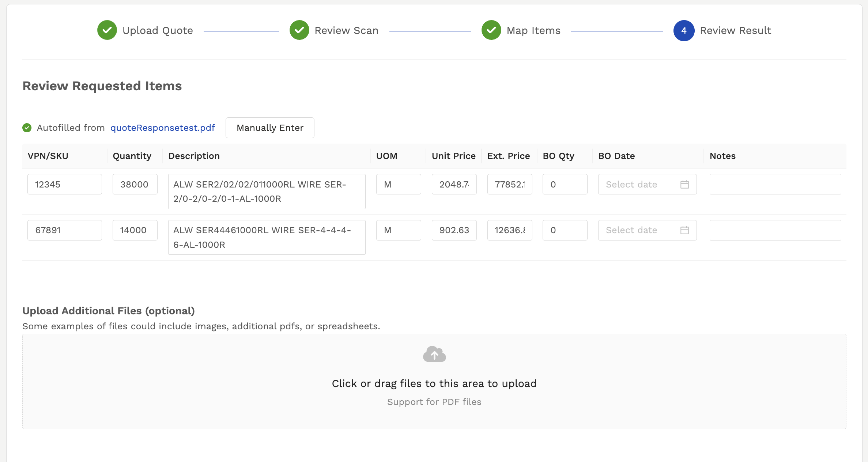868x462 pixels.
Task: Open the calendar icon in row 67891 BO Date
Action: click(x=684, y=230)
